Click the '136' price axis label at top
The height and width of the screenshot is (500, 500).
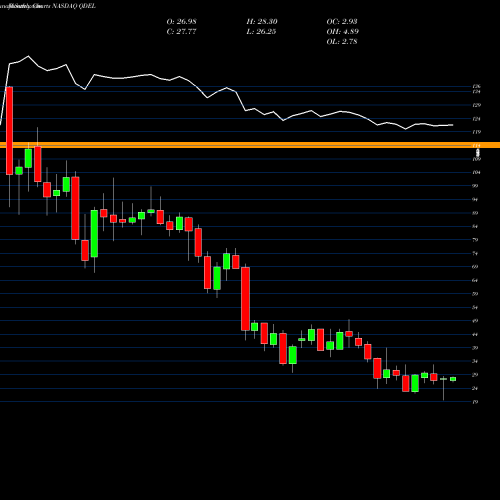click(477, 87)
